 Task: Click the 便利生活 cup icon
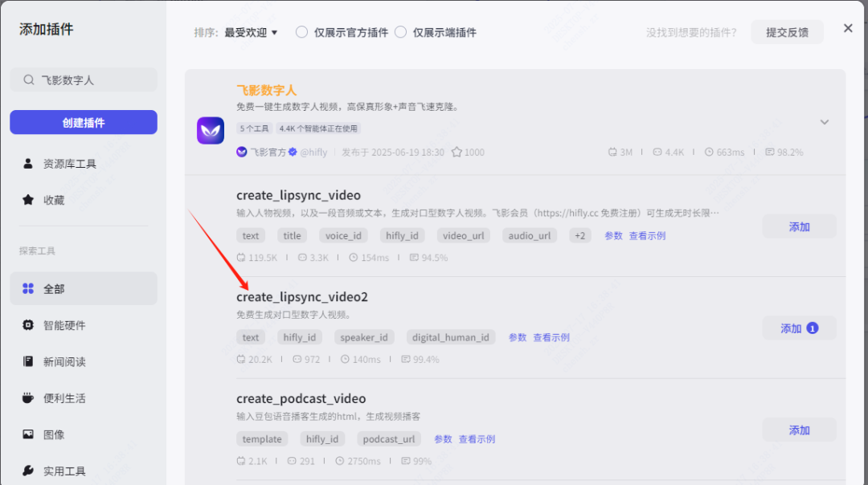coord(27,397)
